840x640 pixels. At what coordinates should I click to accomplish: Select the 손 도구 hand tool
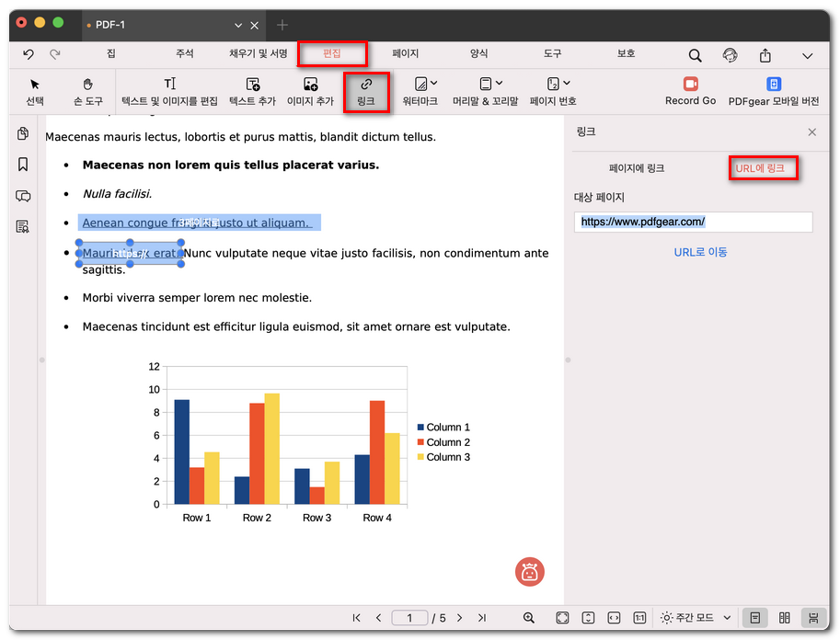(x=88, y=91)
